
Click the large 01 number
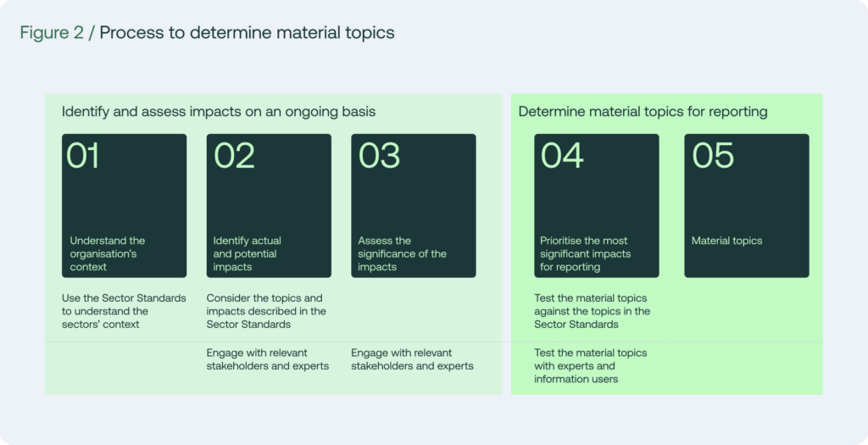(x=83, y=155)
